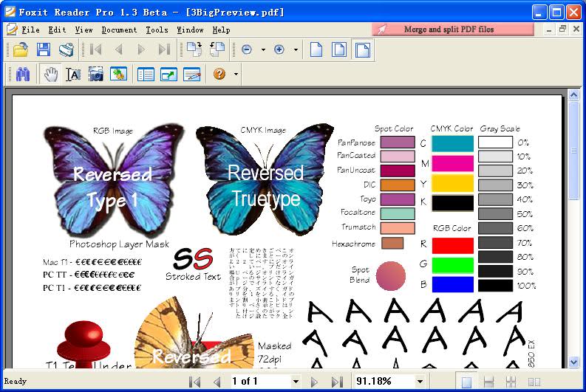The height and width of the screenshot is (392, 586).
Task: Click the scrollbar down arrow
Action: click(574, 362)
